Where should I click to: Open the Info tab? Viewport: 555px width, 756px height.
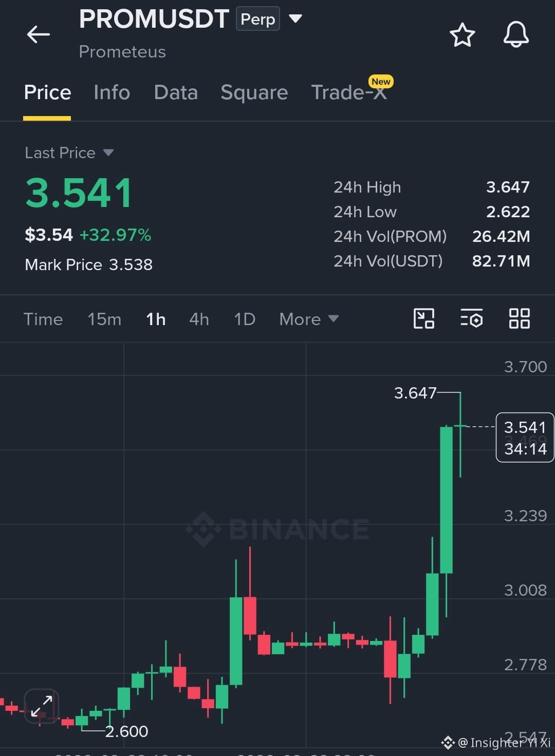(112, 92)
